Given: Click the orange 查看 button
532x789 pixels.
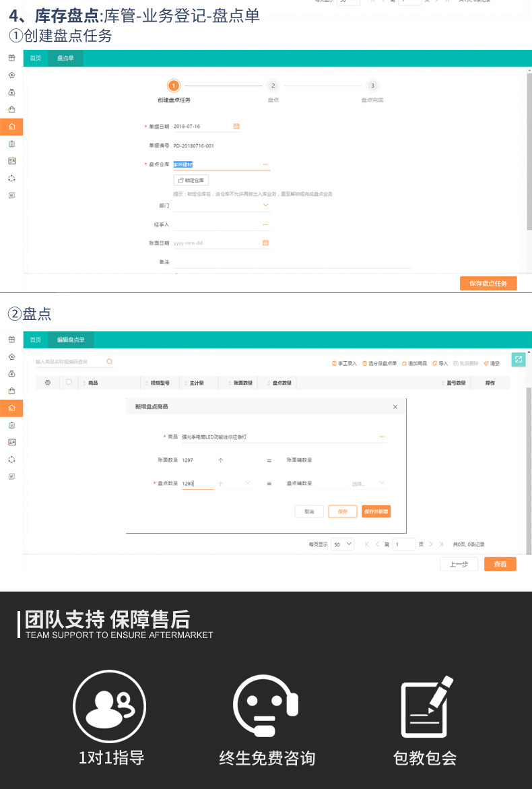Looking at the screenshot, I should (x=500, y=564).
